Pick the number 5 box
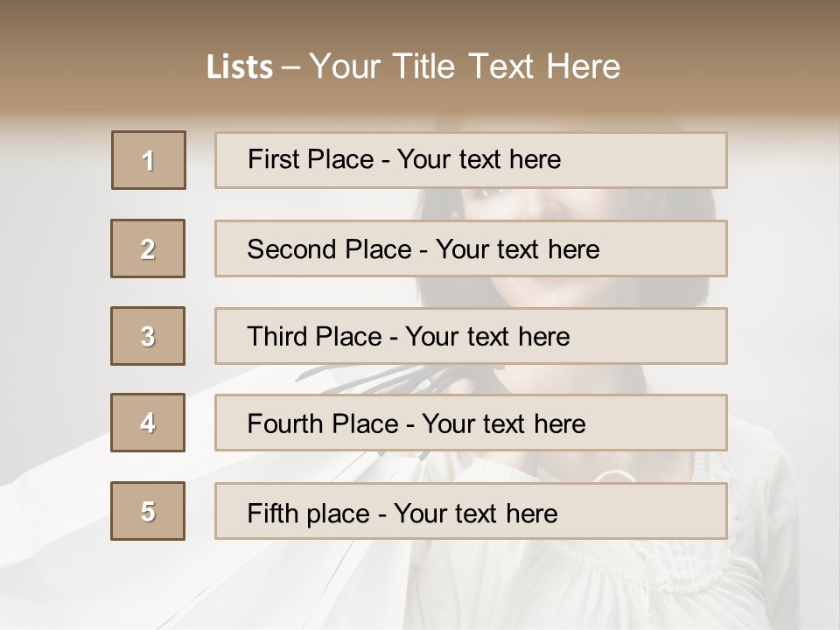This screenshot has width=840, height=630. tap(148, 511)
